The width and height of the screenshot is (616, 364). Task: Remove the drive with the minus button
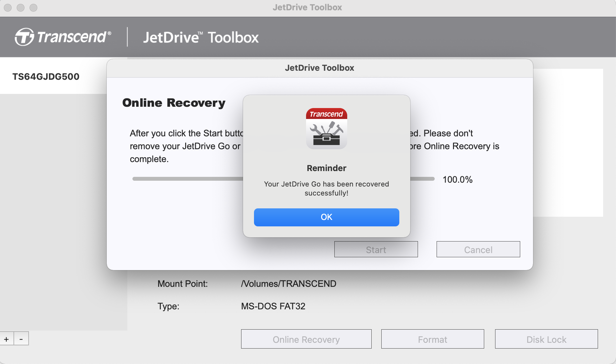click(x=21, y=339)
